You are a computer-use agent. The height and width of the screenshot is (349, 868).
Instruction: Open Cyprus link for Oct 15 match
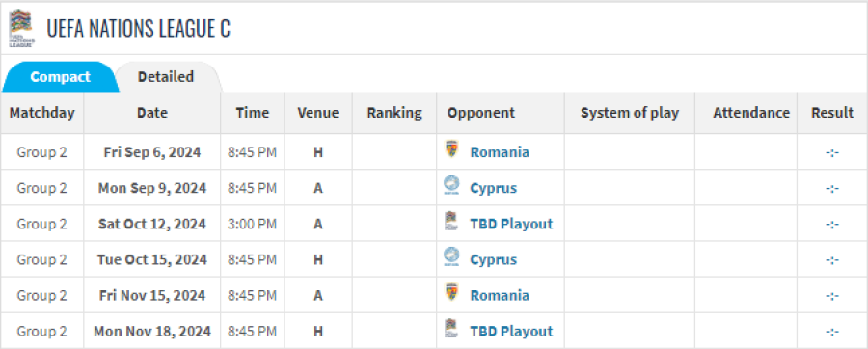[493, 259]
